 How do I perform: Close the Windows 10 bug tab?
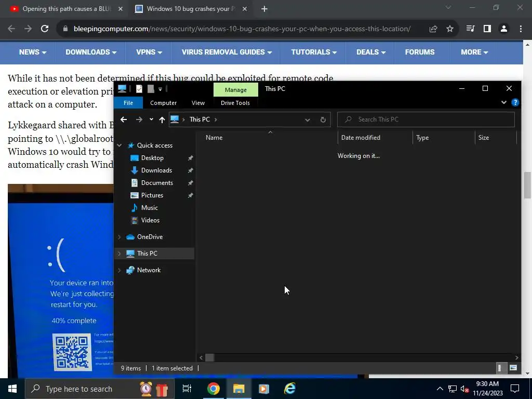tap(245, 9)
